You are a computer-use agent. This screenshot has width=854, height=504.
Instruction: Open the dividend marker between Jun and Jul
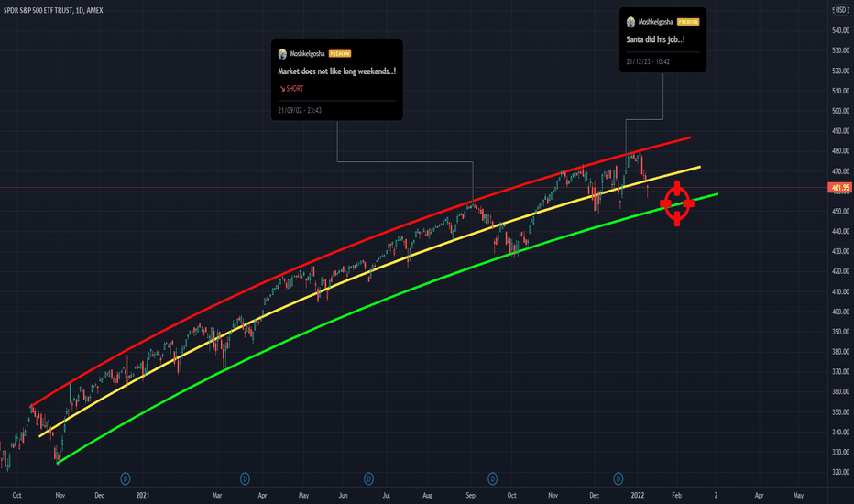tap(368, 479)
